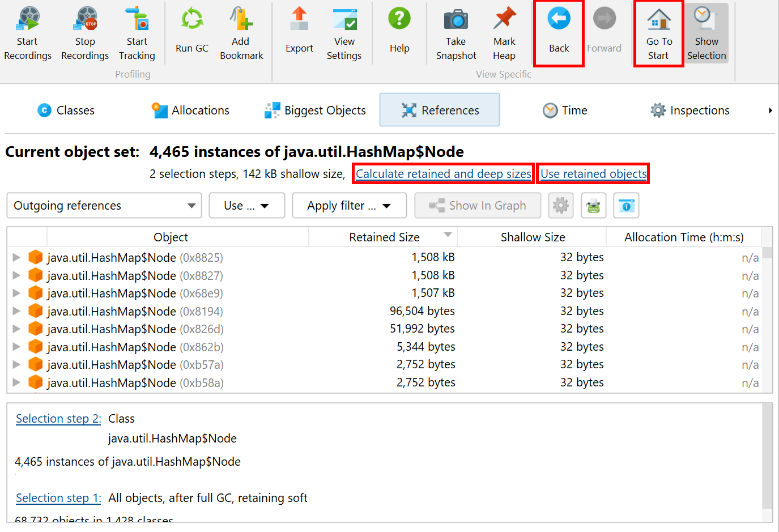Open the Apply filter ... dropdown
Image resolution: width=779 pixels, height=532 pixels.
pyautogui.click(x=349, y=206)
